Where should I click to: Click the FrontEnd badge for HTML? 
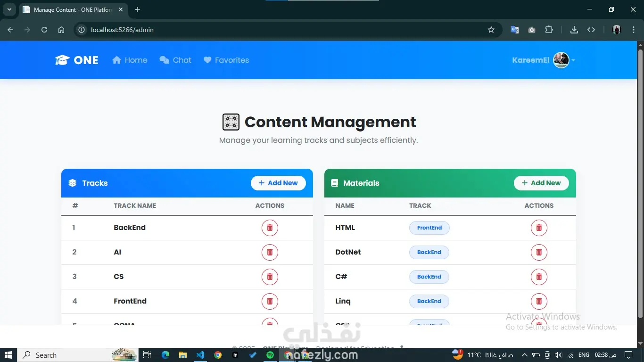[429, 228]
